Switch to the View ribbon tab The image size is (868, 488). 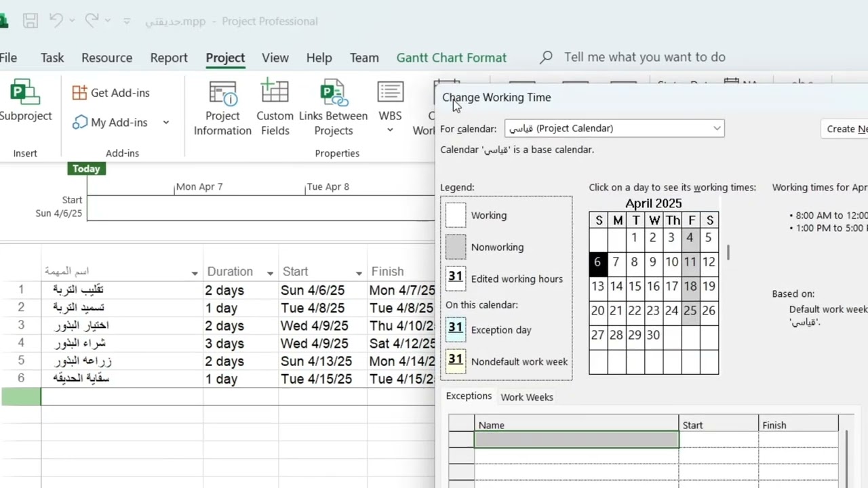pyautogui.click(x=275, y=58)
